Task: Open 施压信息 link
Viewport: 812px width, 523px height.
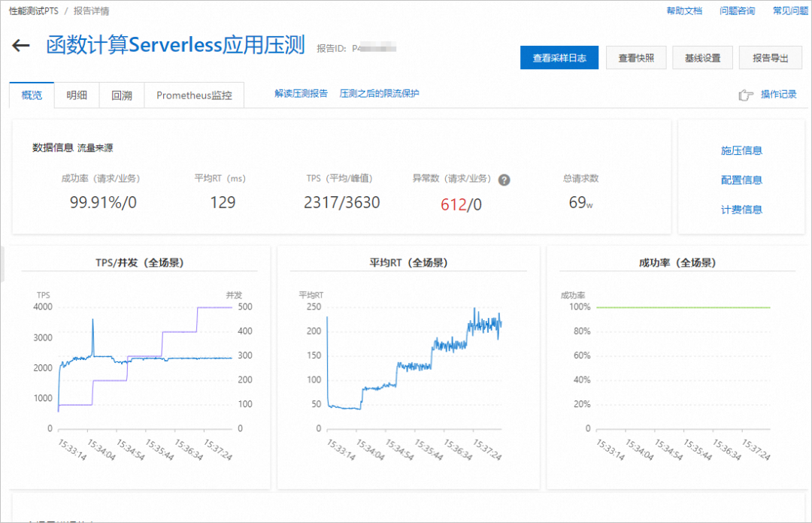Action: point(741,151)
